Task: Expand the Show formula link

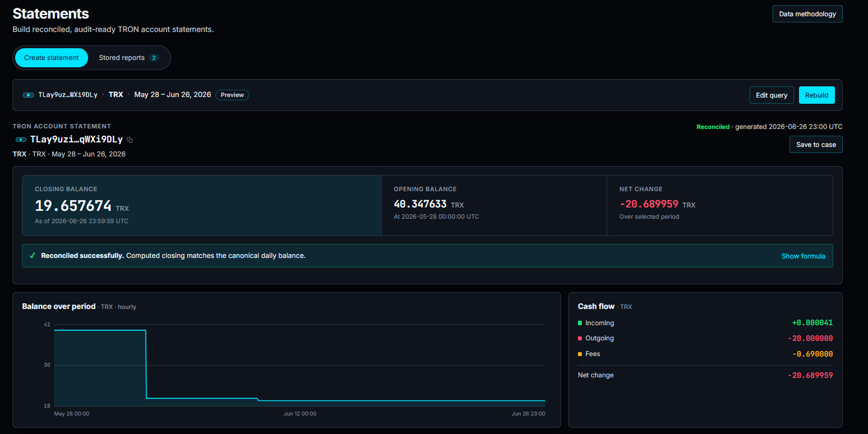Action: pyautogui.click(x=803, y=256)
